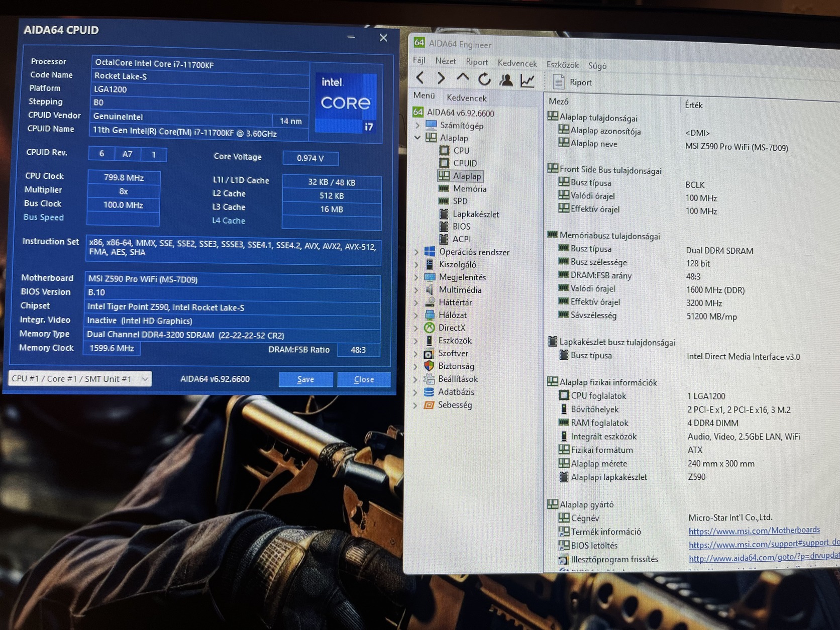Image resolution: width=840 pixels, height=630 pixels.
Task: Click the L4 Cache label in CPUID
Action: tap(229, 220)
